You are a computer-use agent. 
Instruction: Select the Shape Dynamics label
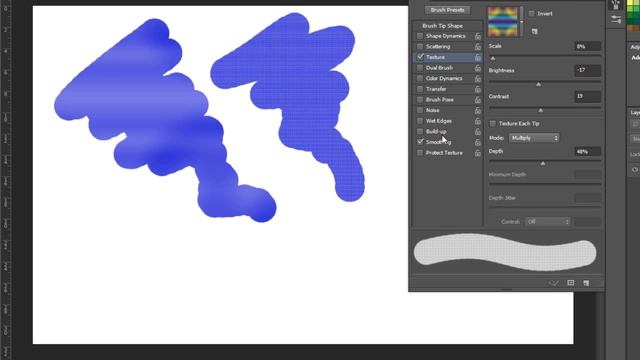point(446,36)
